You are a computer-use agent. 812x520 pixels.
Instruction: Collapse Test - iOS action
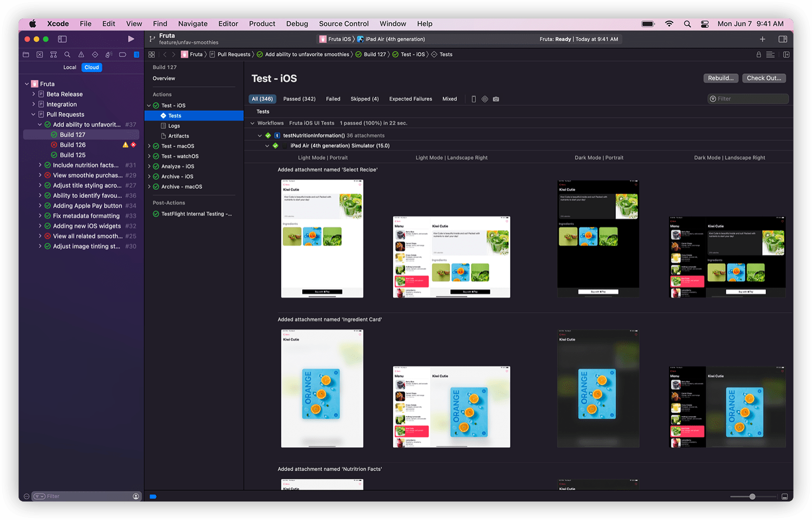(x=149, y=105)
